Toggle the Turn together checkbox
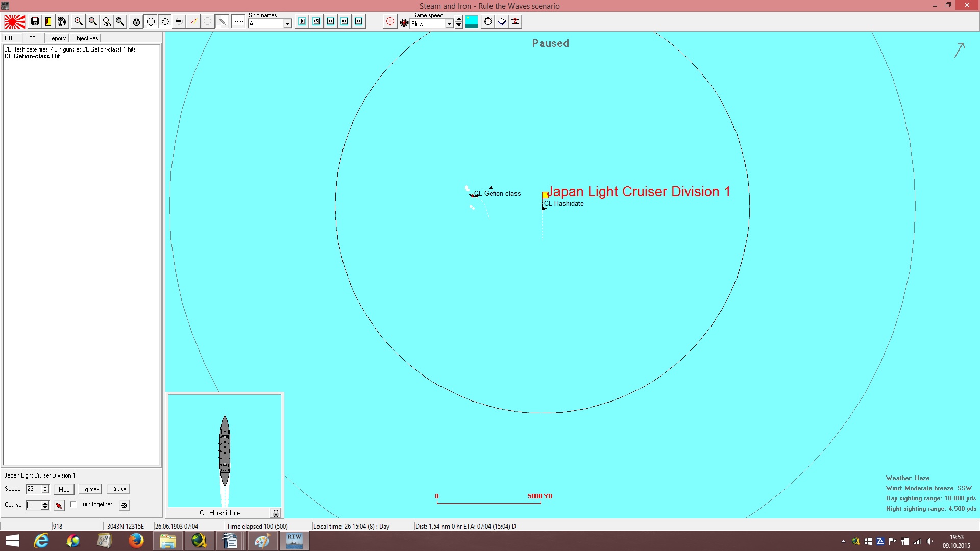The width and height of the screenshot is (980, 551). point(73,504)
